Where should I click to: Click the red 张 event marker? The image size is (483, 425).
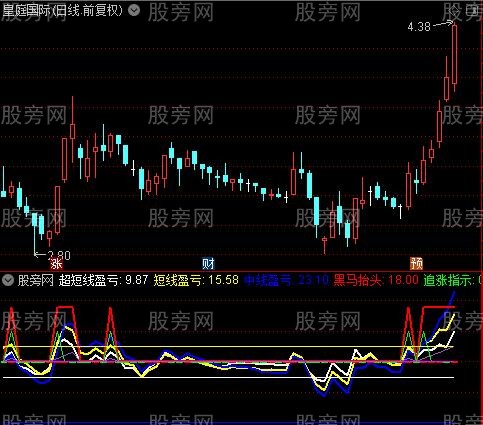(56, 264)
